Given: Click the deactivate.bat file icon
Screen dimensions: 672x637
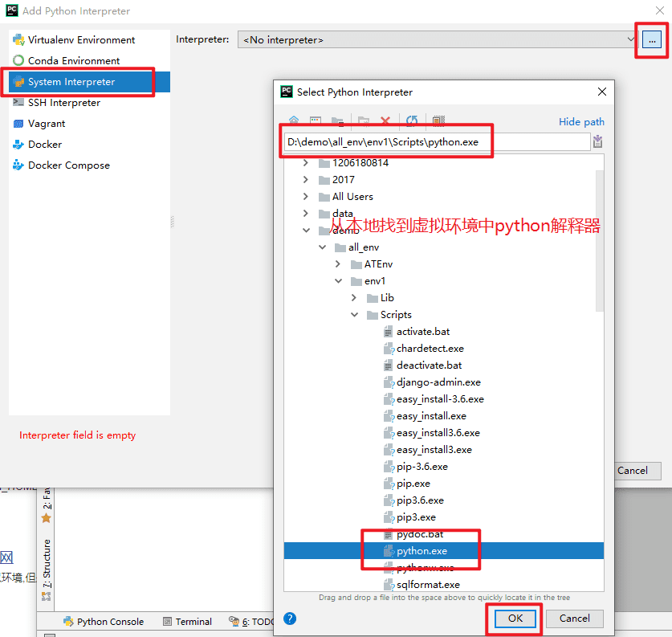Looking at the screenshot, I should click(388, 365).
